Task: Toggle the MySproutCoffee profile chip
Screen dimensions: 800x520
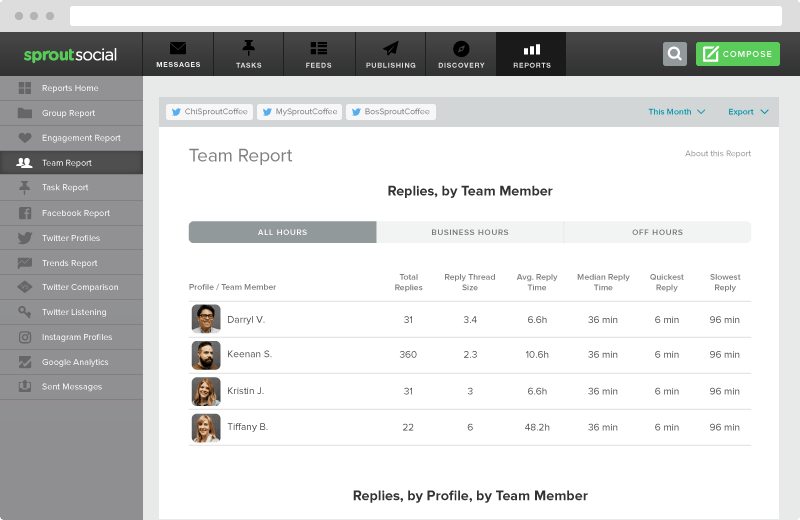Action: [x=299, y=112]
